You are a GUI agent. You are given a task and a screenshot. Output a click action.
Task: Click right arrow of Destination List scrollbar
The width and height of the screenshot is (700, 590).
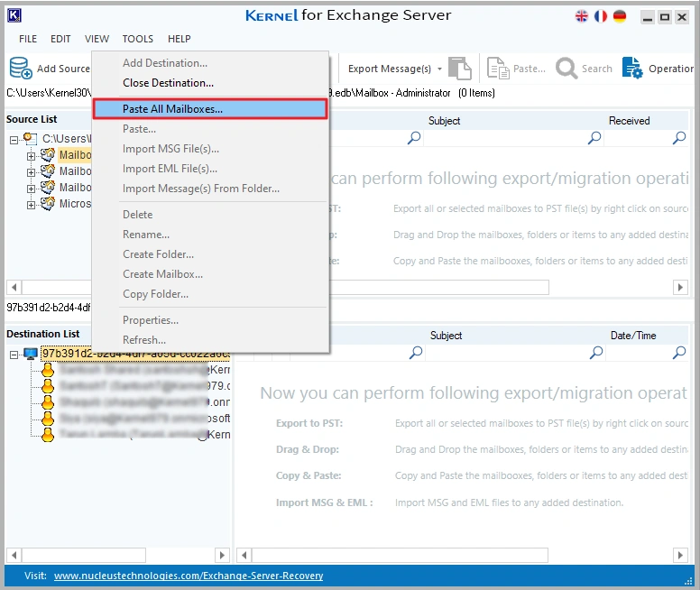point(221,555)
